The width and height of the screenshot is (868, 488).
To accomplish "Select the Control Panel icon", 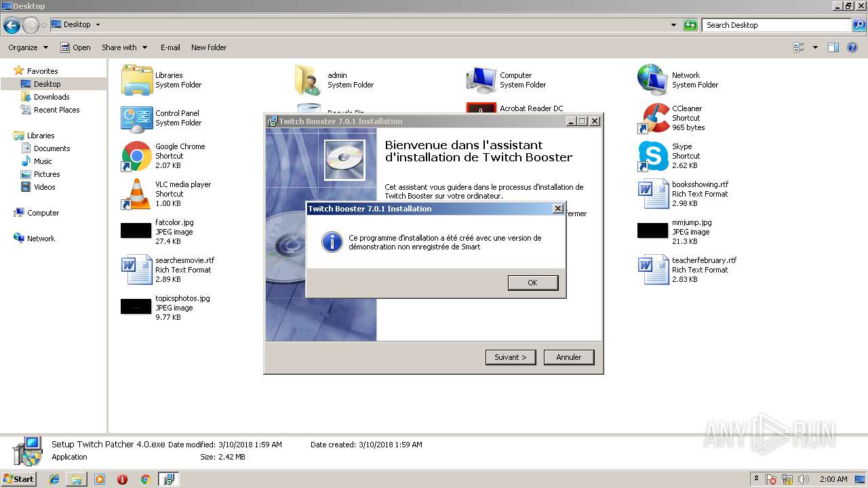I will pos(137,118).
